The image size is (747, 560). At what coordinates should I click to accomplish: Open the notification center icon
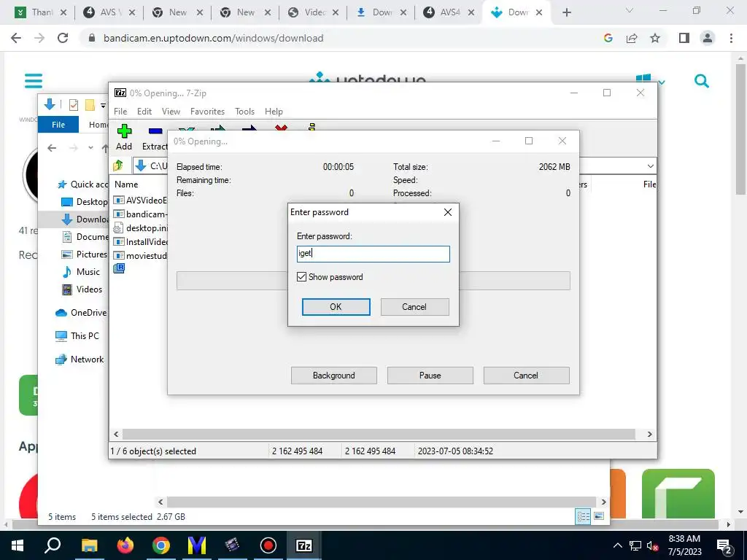pyautogui.click(x=724, y=545)
